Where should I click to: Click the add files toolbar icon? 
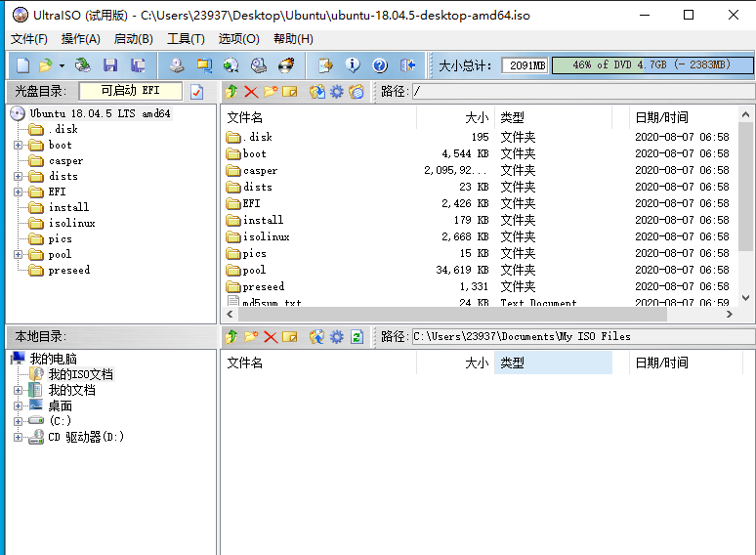click(x=325, y=65)
